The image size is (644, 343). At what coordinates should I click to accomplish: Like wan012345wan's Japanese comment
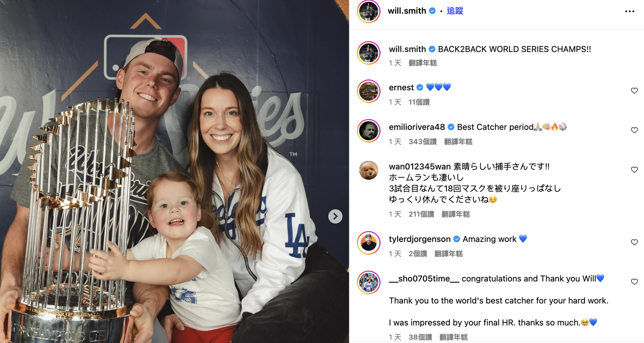[634, 169]
